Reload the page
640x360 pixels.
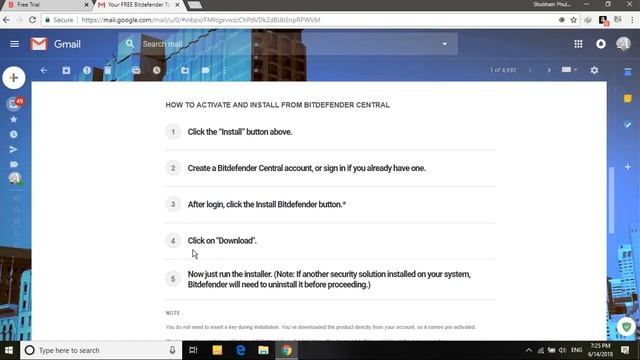tap(32, 20)
